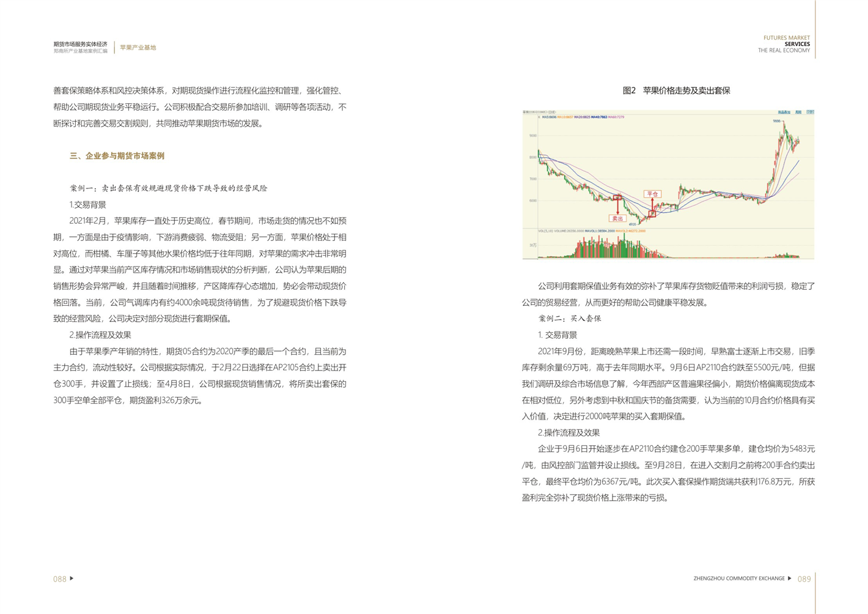The width and height of the screenshot is (868, 614).
Task: Click the line starting '2021年9月份，距离晚熟苹果上市'
Action: click(x=677, y=352)
